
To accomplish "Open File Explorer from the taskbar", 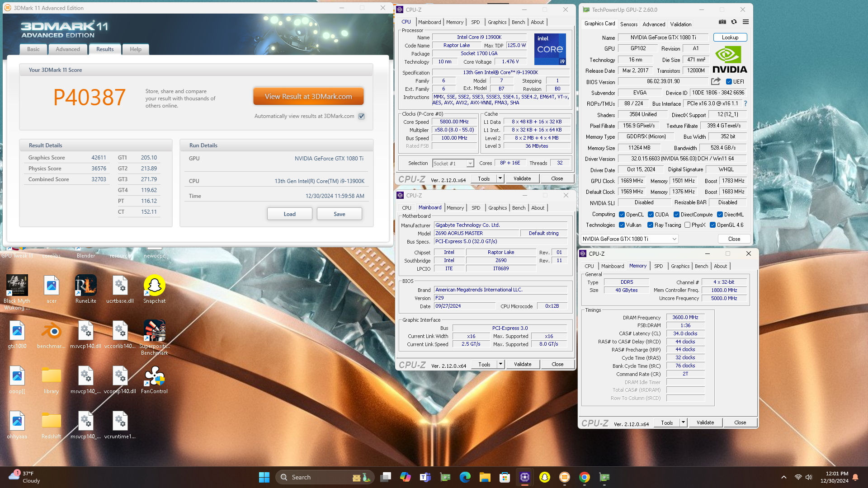I will coord(485,477).
